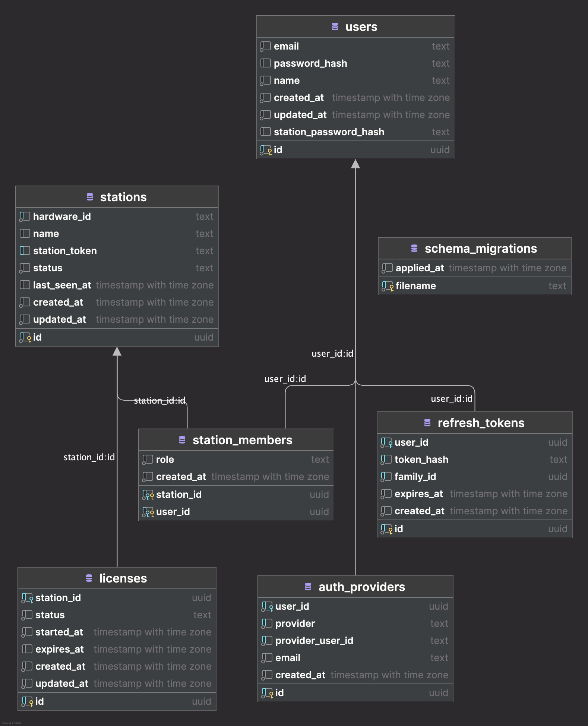The image size is (588, 726).
Task: Click the primary key icon of auth_providers id
Action: click(x=268, y=693)
